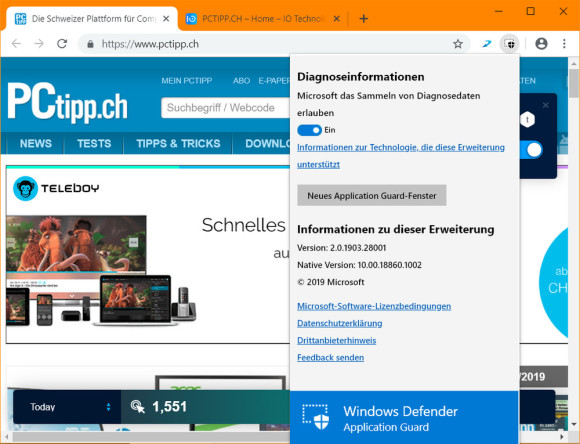Viewport: 580px width, 444px height.
Task: Bookmark this page with the star icon
Action: tap(458, 44)
